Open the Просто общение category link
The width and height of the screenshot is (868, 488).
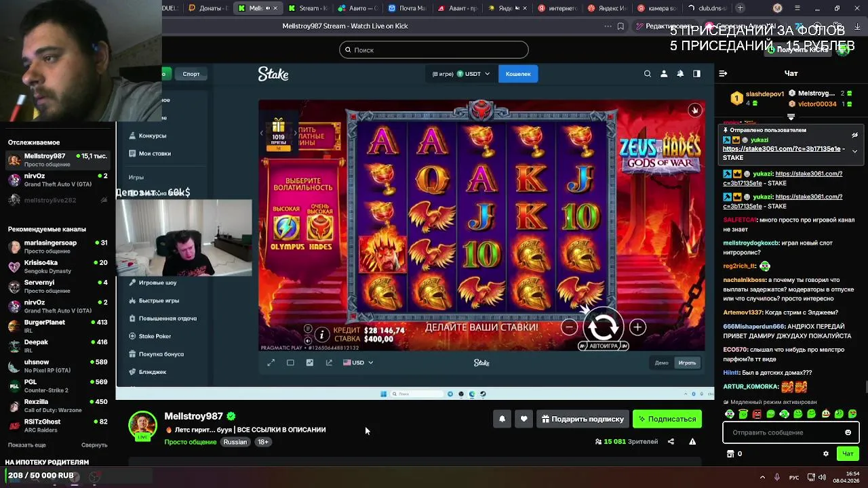coord(191,442)
